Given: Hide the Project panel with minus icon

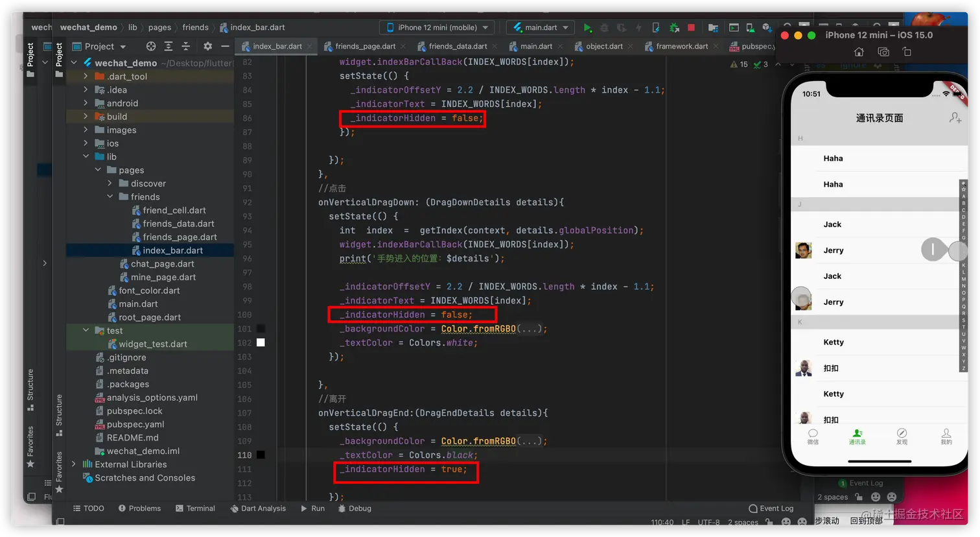Looking at the screenshot, I should click(x=225, y=46).
